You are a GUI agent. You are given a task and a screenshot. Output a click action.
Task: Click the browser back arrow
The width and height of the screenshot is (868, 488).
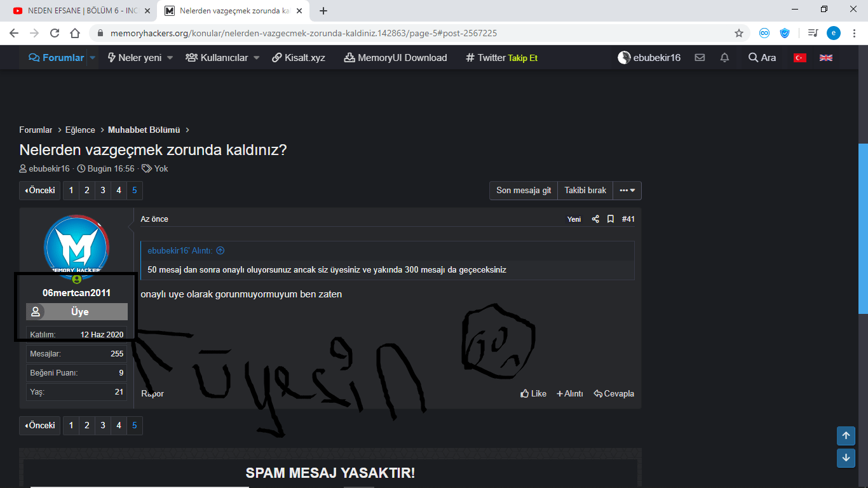tap(14, 33)
